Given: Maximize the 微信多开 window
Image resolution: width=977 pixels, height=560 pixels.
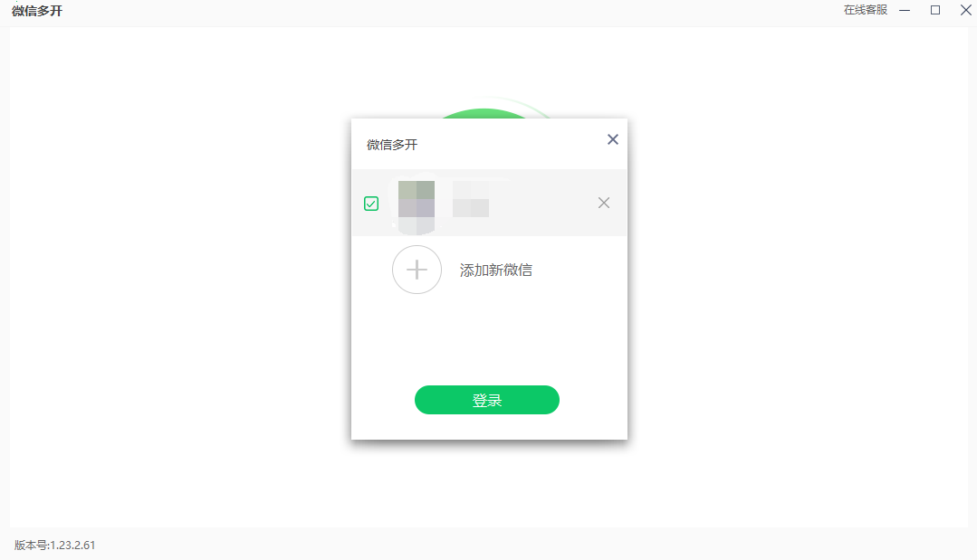Looking at the screenshot, I should [x=935, y=10].
